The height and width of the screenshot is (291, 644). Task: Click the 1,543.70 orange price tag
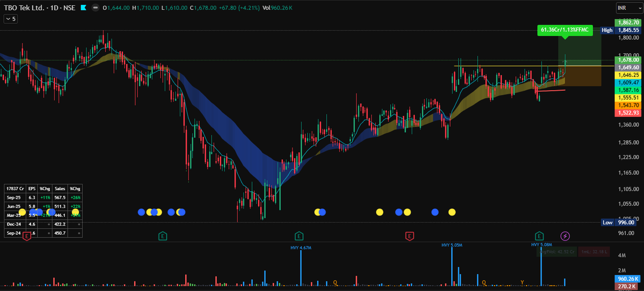[x=628, y=105]
